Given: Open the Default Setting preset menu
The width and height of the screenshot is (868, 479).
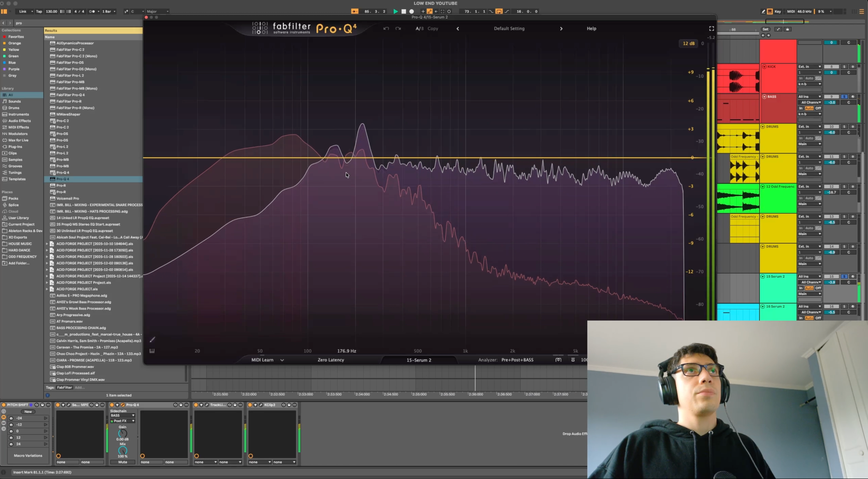Looking at the screenshot, I should (x=509, y=28).
